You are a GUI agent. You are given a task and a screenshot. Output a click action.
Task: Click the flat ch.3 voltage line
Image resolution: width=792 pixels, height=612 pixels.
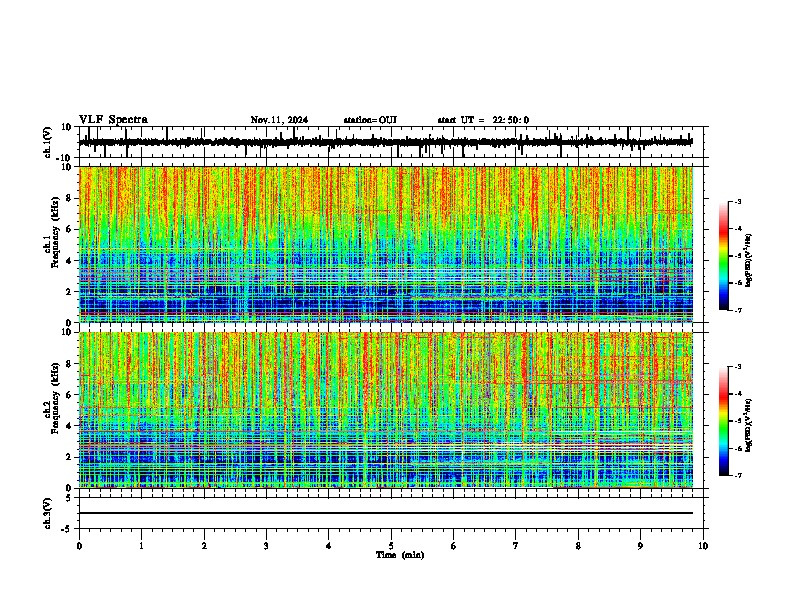[386, 513]
